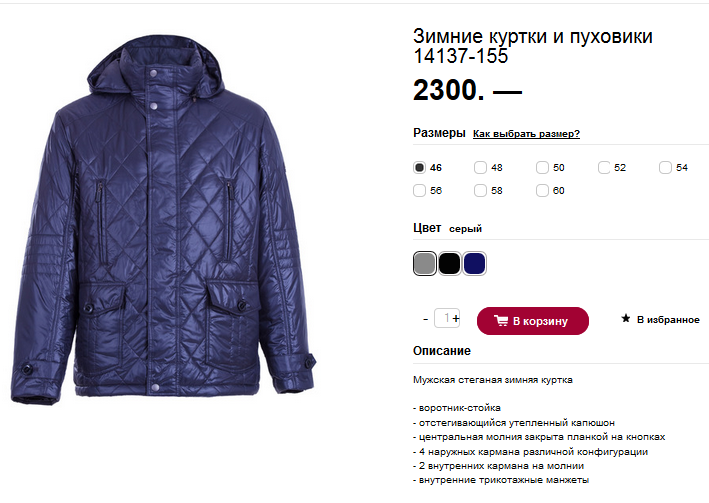Open the blue jacket product image
Viewport: 709px width, 503px height.
(163, 219)
